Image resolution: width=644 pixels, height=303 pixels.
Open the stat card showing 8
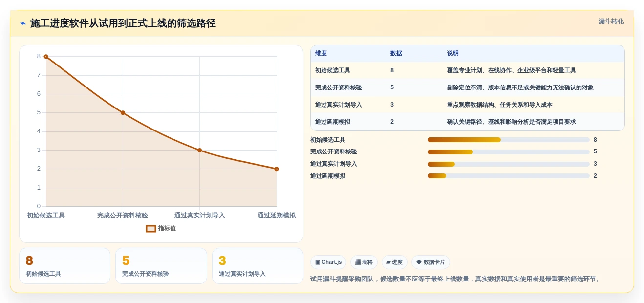[65, 266]
